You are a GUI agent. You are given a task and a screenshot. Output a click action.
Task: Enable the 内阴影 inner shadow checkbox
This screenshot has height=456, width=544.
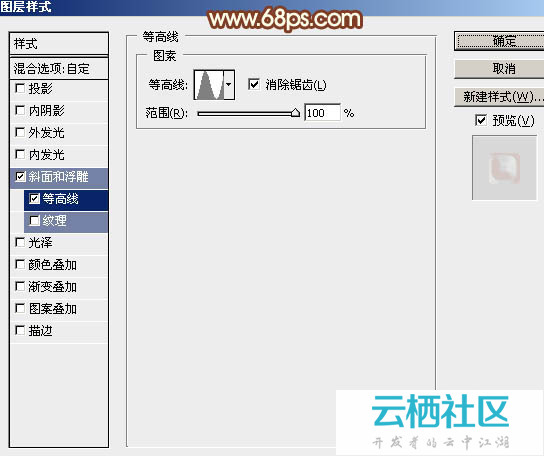coord(20,111)
